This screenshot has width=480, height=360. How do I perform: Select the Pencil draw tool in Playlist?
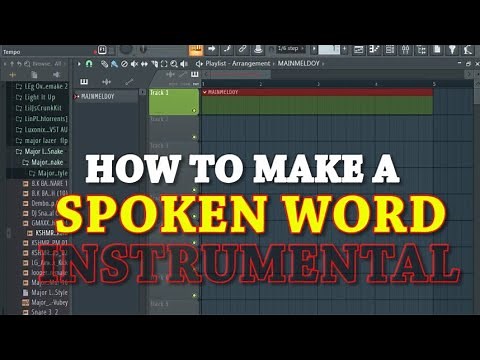104,64
